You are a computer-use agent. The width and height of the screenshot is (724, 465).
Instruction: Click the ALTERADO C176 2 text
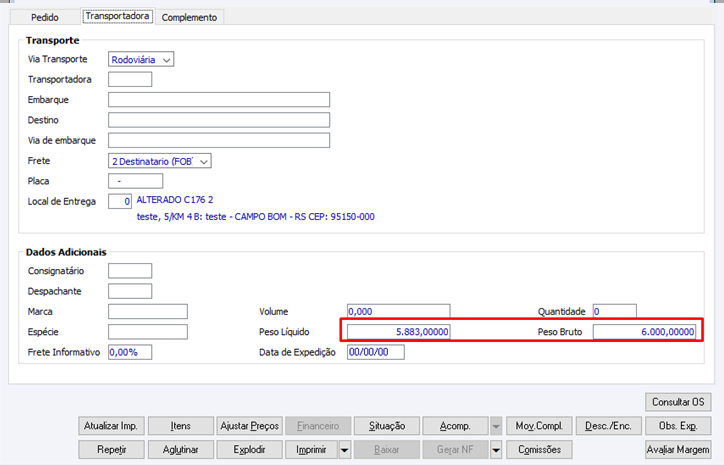[175, 200]
